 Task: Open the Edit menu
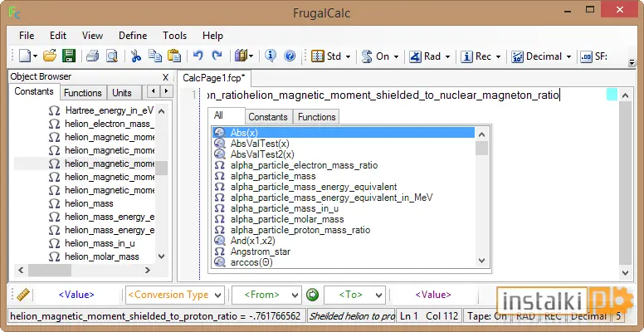pyautogui.click(x=58, y=36)
